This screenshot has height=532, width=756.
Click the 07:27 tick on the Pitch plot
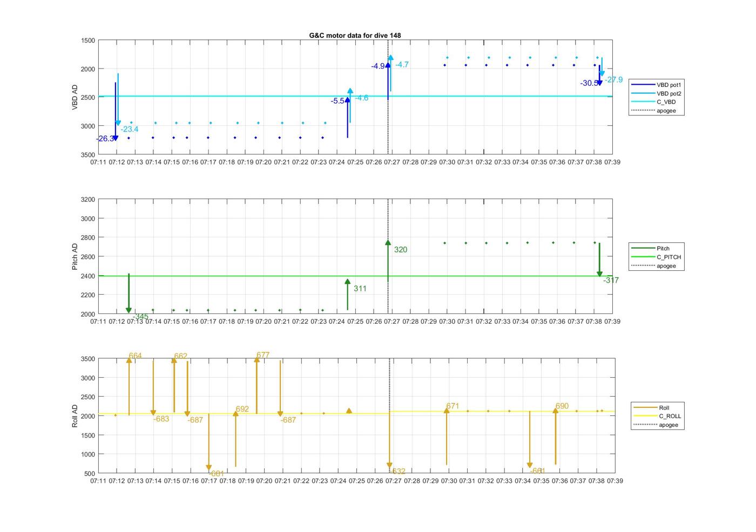392,322
